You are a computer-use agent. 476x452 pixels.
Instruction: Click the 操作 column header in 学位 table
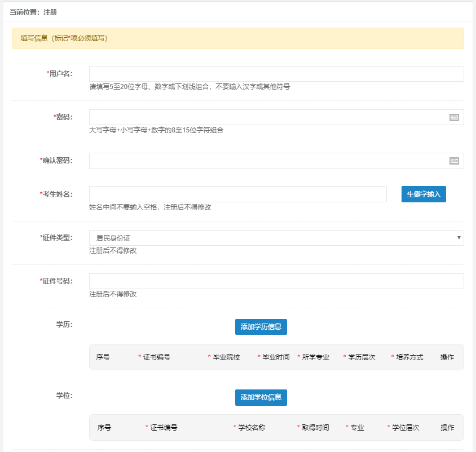click(x=447, y=427)
